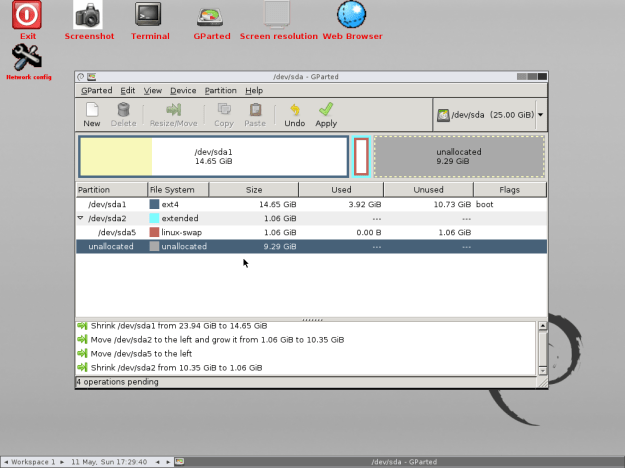Open the /dev/sda device selector dropdown
Image resolution: width=625 pixels, height=468 pixels.
pyautogui.click(x=490, y=115)
